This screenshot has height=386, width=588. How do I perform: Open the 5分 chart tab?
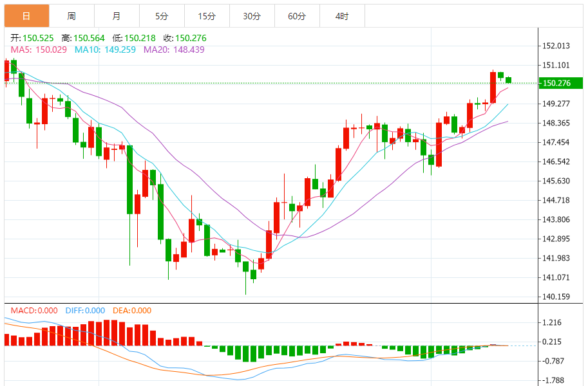(x=162, y=15)
